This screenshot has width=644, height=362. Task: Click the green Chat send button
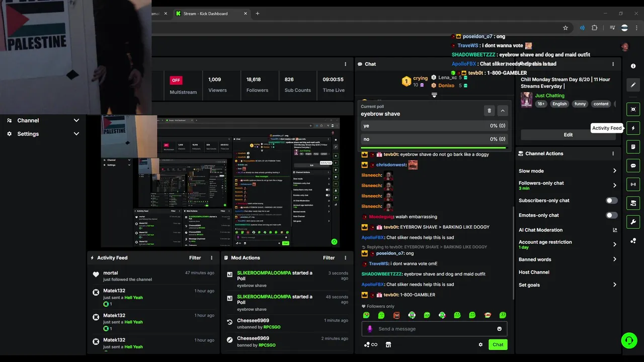[498, 344]
